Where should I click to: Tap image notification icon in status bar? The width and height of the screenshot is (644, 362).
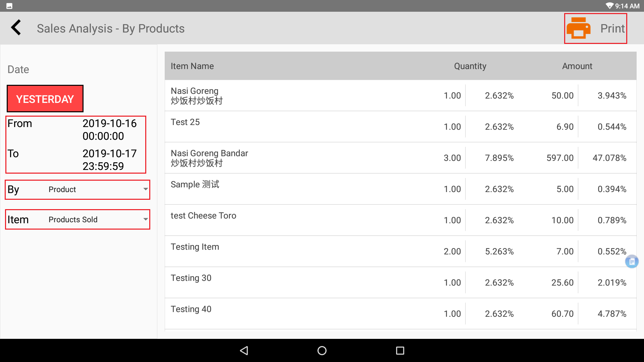(x=9, y=6)
